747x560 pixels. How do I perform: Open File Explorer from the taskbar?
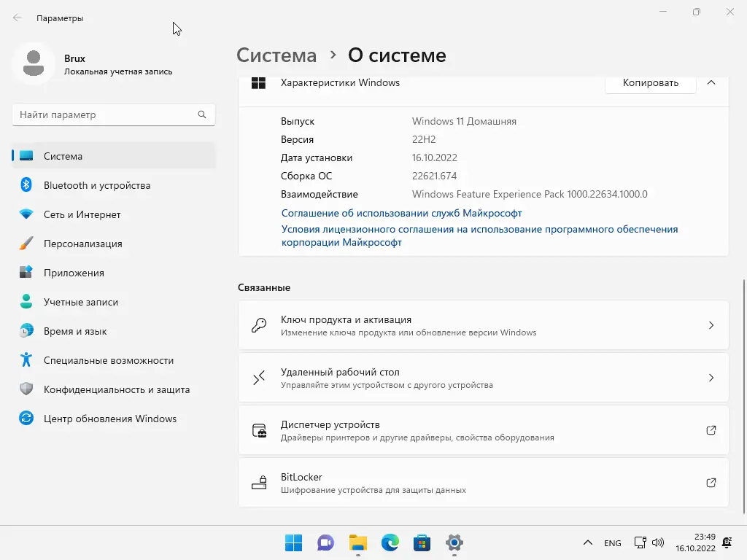[357, 542]
